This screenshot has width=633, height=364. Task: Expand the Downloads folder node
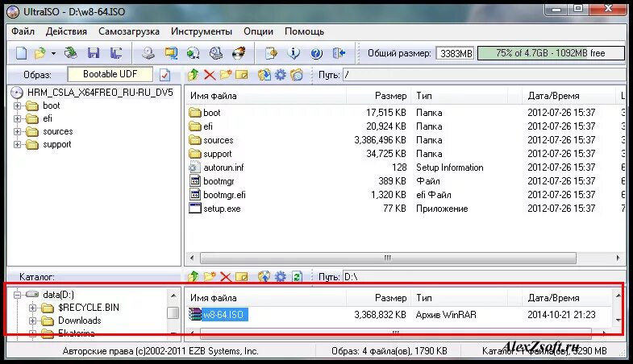point(33,321)
